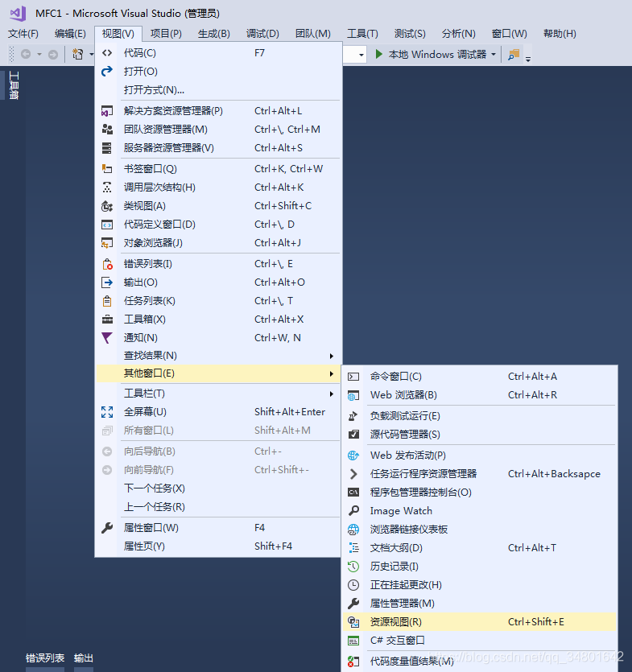
Task: Switch to the 错误列表 bottom tab
Action: 45,658
